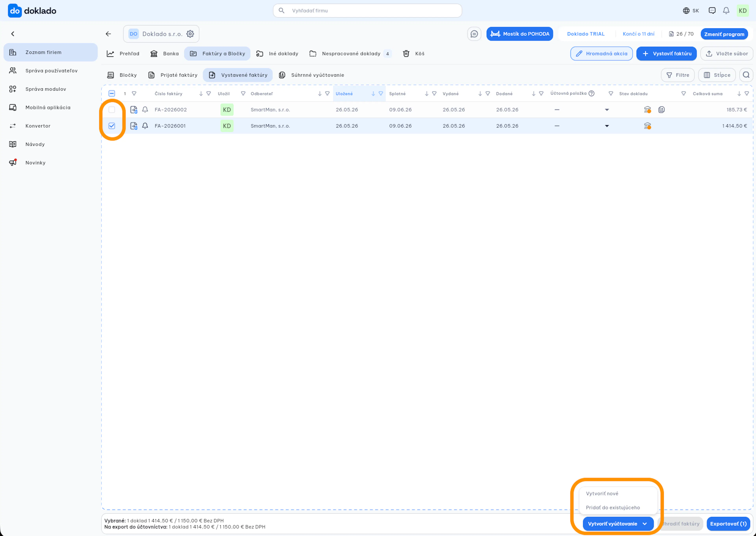Image resolution: width=756 pixels, height=536 pixels.
Task: Click invoice number FA-2026001
Action: click(x=170, y=126)
